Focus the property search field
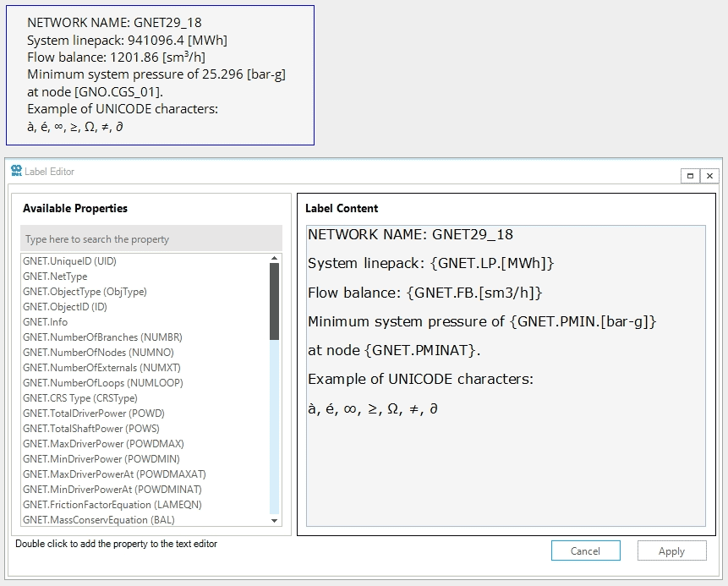 coord(151,239)
